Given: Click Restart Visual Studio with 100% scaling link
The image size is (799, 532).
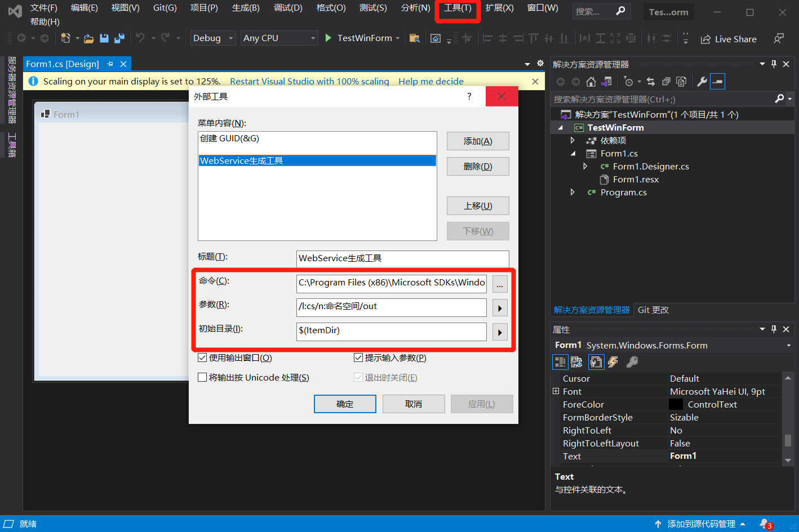Looking at the screenshot, I should (309, 82).
